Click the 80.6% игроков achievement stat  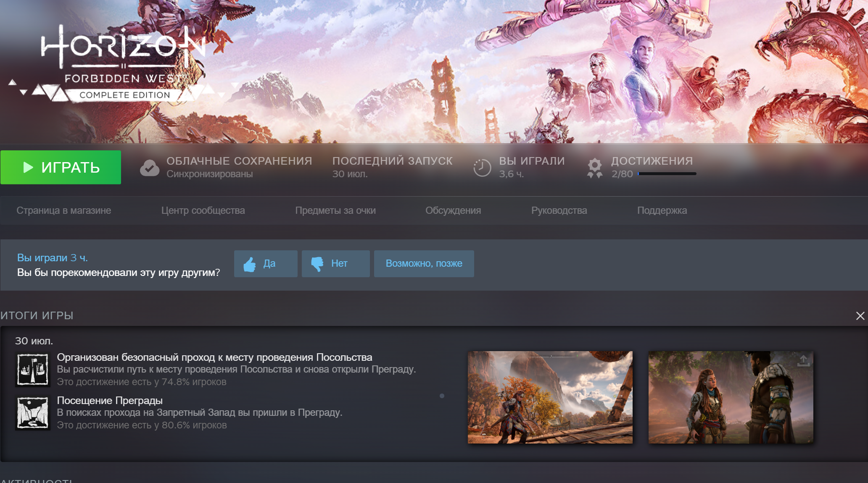click(142, 425)
